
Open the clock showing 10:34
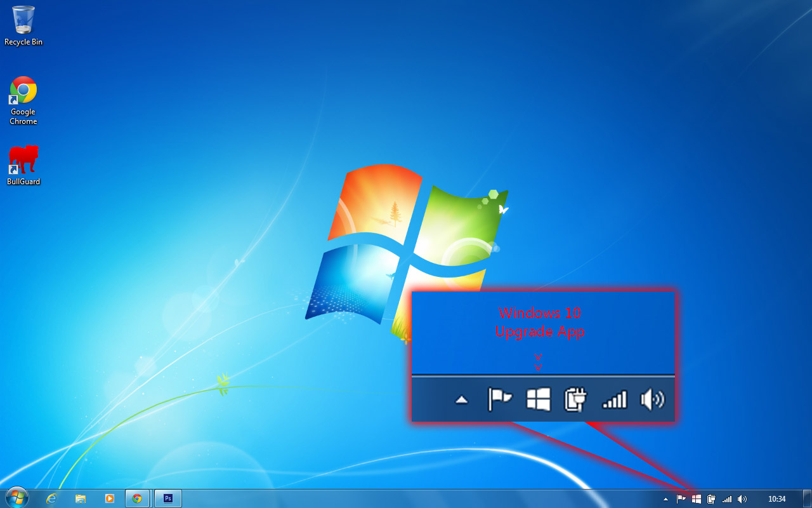coord(776,499)
